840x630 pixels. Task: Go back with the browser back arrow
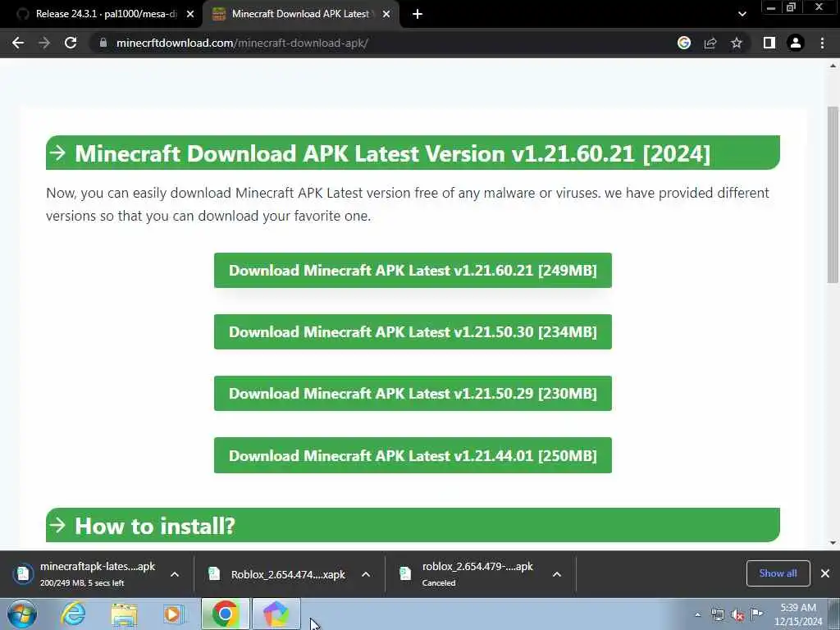pos(18,43)
